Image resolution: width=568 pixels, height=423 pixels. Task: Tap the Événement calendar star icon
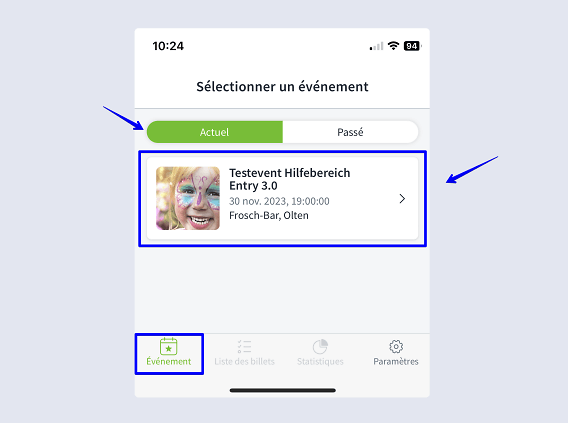pos(168,347)
